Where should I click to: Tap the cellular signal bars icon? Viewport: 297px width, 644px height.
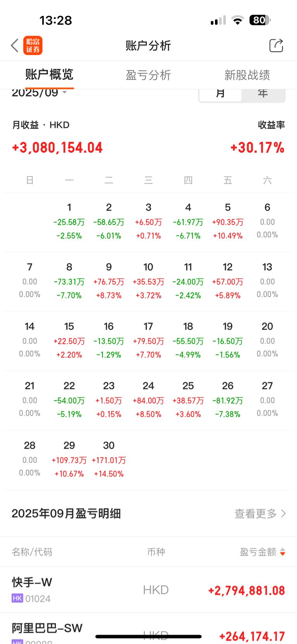pos(218,20)
